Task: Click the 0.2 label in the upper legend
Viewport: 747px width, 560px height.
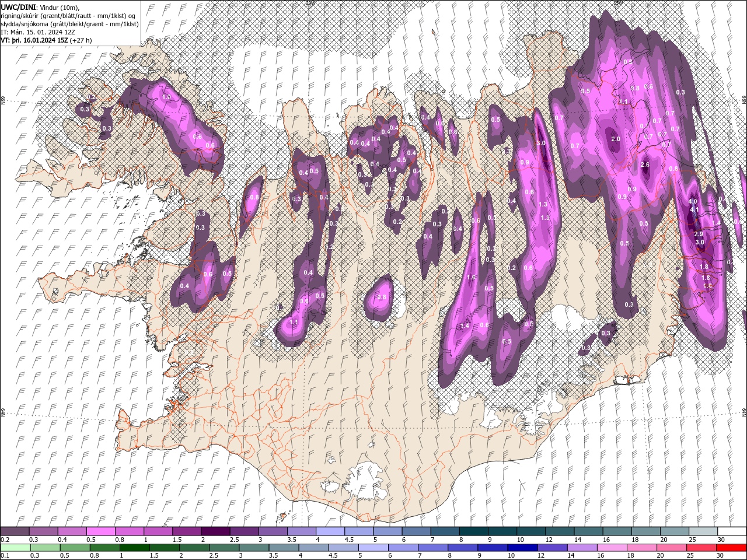Action: (5, 540)
